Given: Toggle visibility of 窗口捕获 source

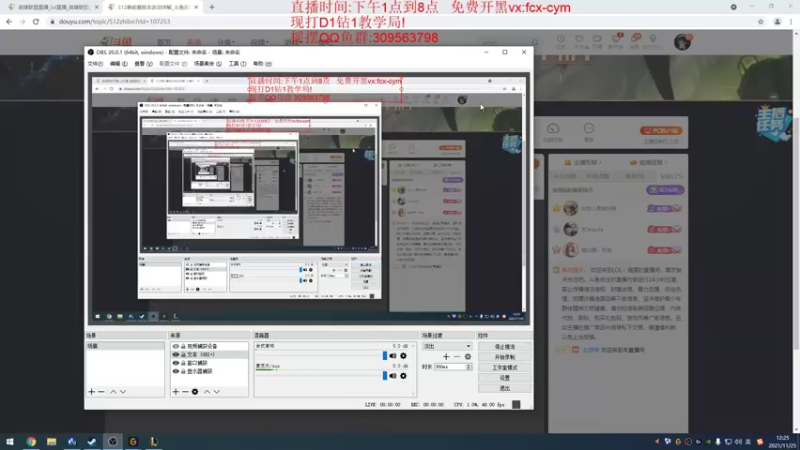Looking at the screenshot, I should point(176,363).
